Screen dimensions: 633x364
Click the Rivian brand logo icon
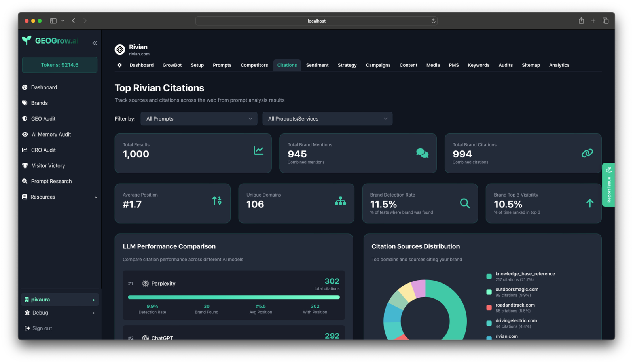(x=120, y=49)
